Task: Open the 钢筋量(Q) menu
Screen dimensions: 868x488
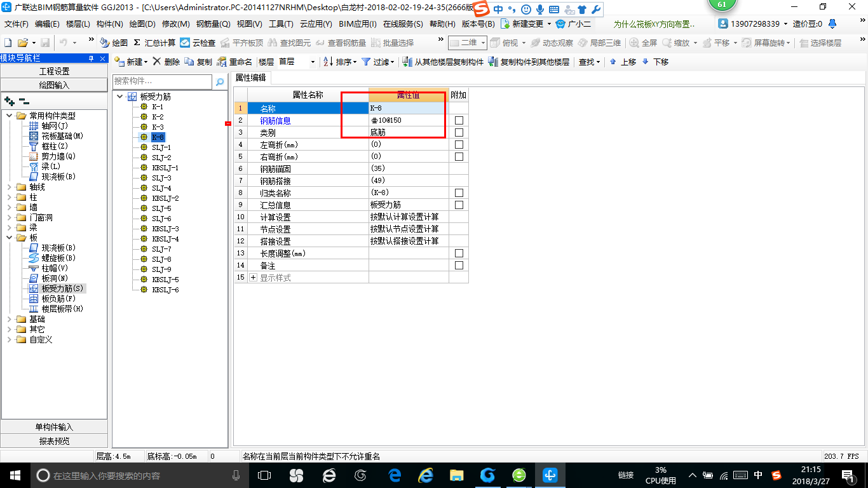Action: (213, 24)
